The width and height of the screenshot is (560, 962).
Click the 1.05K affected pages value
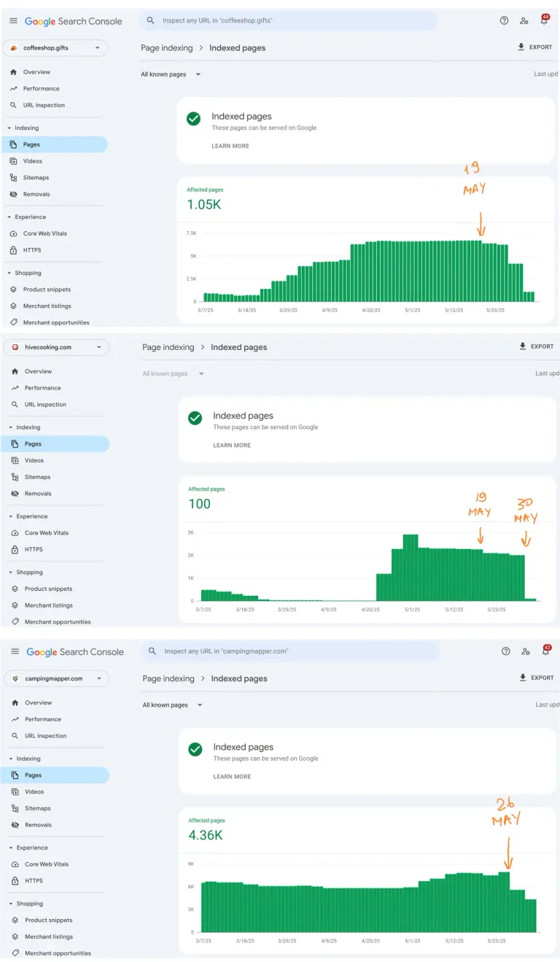pyautogui.click(x=204, y=205)
